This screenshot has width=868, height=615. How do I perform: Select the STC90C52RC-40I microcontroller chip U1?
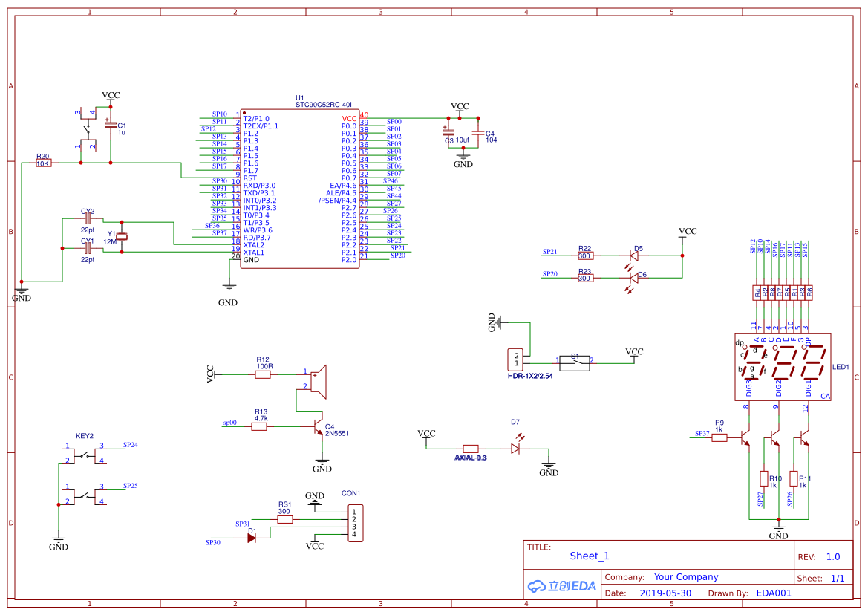click(300, 189)
